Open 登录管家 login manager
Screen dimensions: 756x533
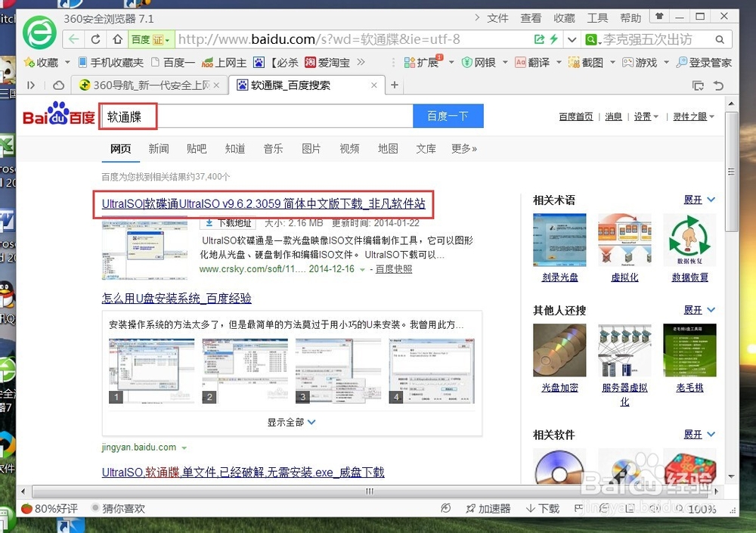pyautogui.click(x=704, y=62)
